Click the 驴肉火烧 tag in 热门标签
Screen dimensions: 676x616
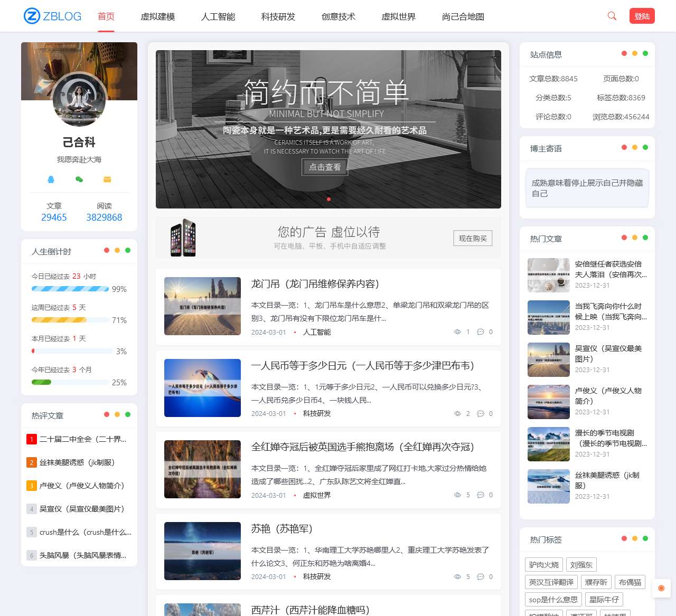(x=544, y=564)
